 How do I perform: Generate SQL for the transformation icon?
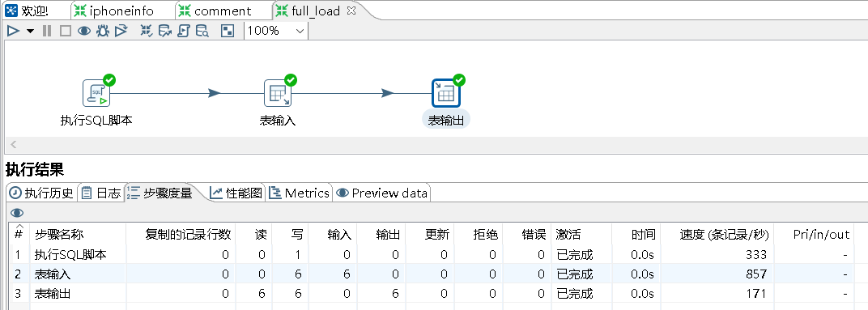184,31
